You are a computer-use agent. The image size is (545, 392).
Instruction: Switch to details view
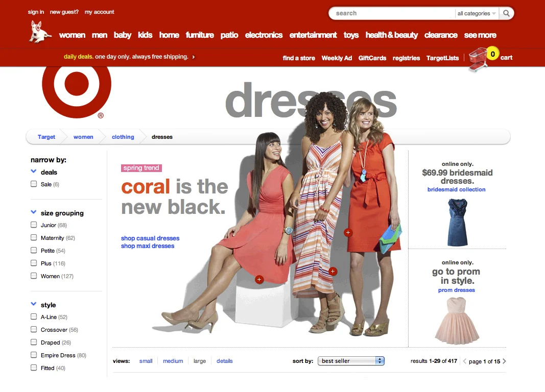point(225,361)
